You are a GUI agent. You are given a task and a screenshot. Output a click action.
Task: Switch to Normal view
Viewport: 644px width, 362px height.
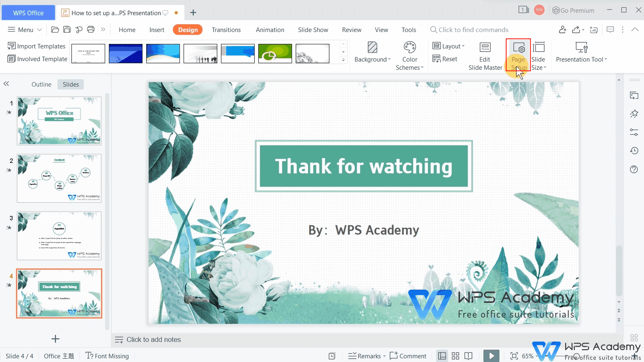click(x=442, y=356)
